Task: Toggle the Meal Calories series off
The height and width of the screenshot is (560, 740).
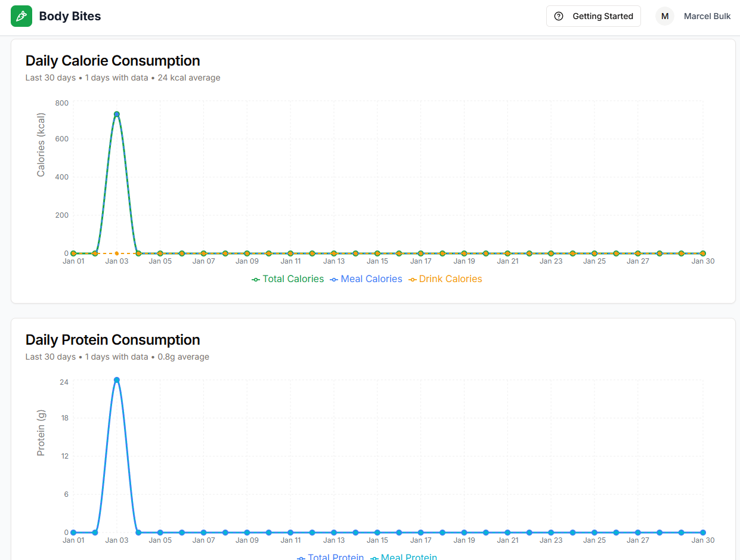Action: [371, 279]
